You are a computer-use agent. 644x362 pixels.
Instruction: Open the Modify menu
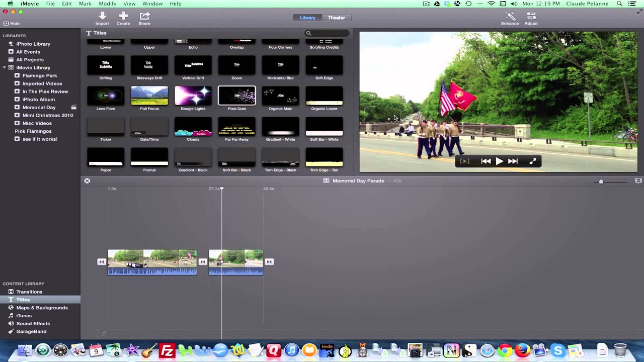coord(107,4)
